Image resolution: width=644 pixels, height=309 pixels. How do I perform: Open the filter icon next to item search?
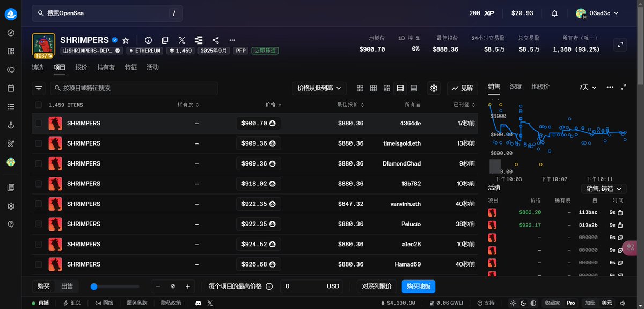click(x=39, y=88)
